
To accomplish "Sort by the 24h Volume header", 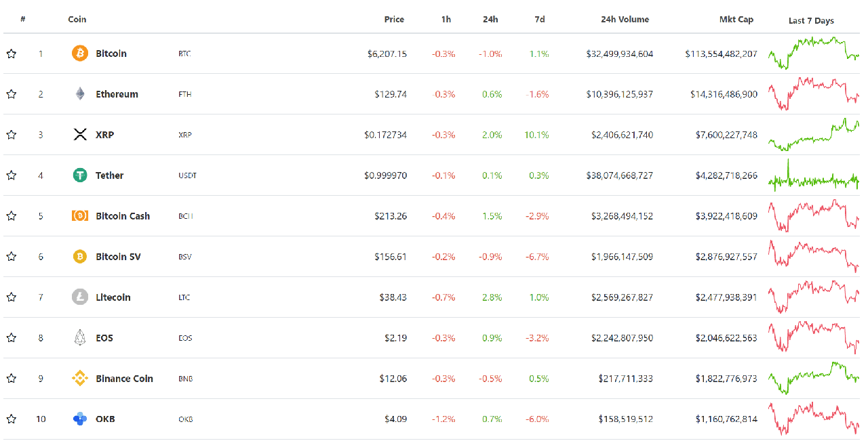I will click(x=625, y=19).
